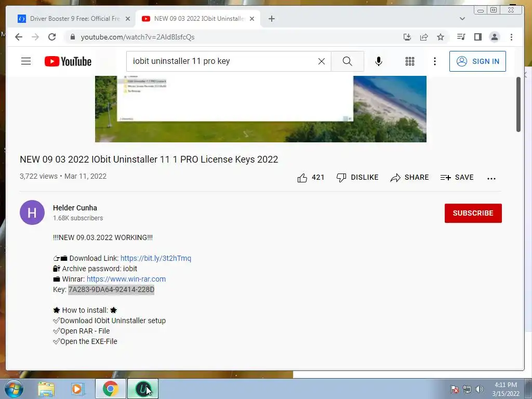Open YouTube settings three-dot menu

[435, 61]
